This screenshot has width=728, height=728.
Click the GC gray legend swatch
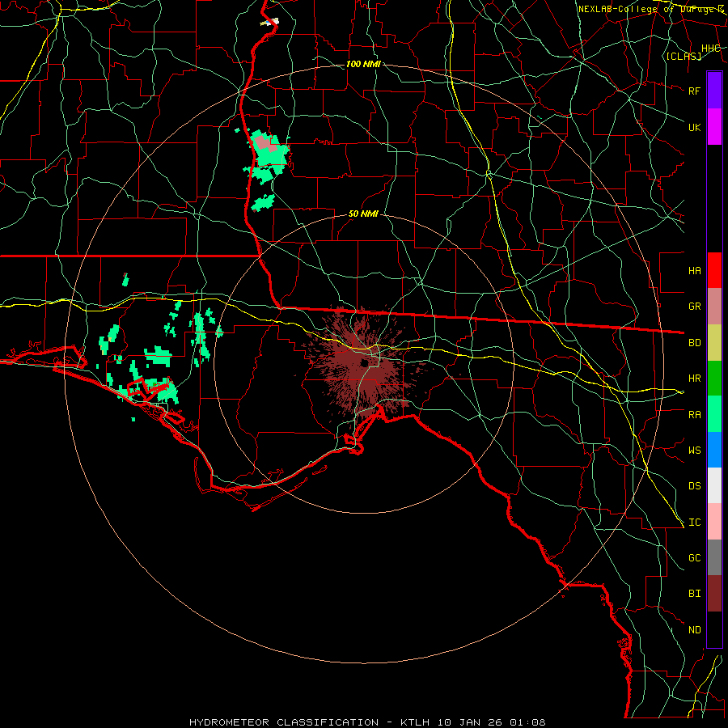tap(714, 557)
